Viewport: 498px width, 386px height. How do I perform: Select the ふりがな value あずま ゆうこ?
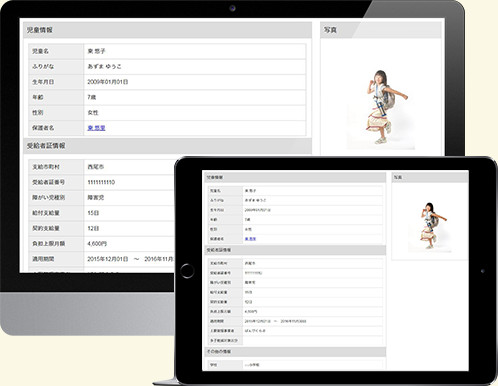point(104,66)
